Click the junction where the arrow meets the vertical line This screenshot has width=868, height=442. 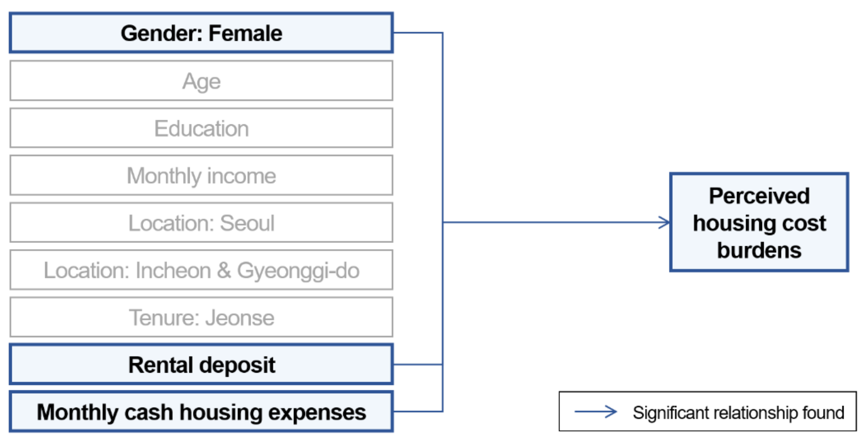442,223
